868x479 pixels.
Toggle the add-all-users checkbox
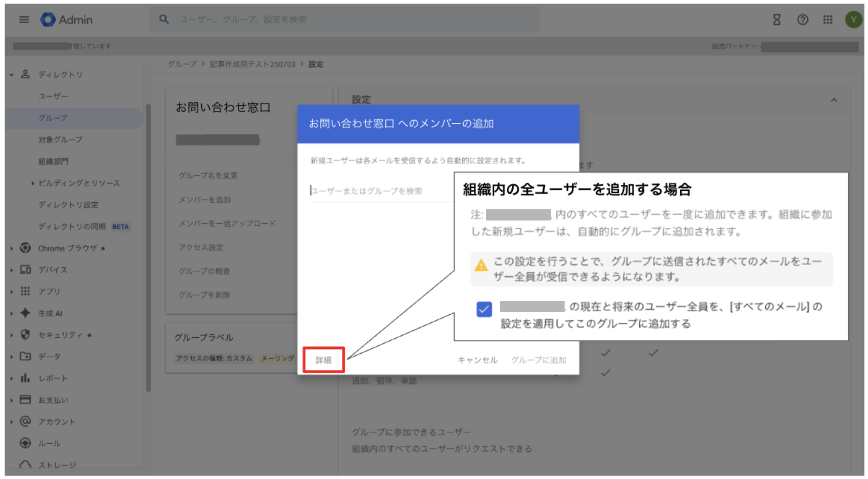point(484,309)
